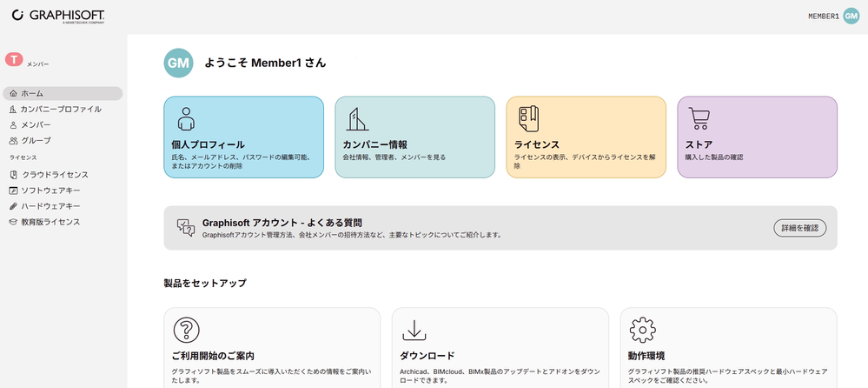Go to ホーム in the sidebar
The height and width of the screenshot is (388, 868).
click(63, 93)
